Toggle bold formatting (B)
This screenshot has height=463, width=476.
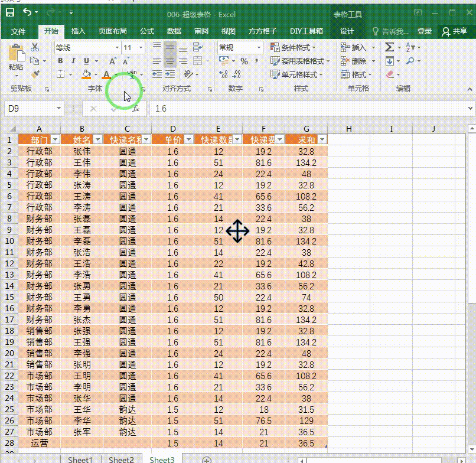point(60,61)
